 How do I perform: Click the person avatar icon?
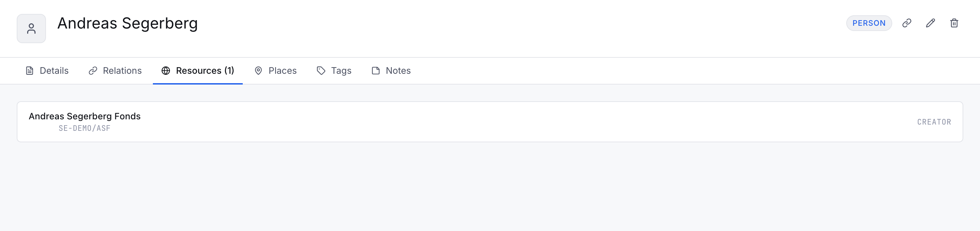[31, 29]
